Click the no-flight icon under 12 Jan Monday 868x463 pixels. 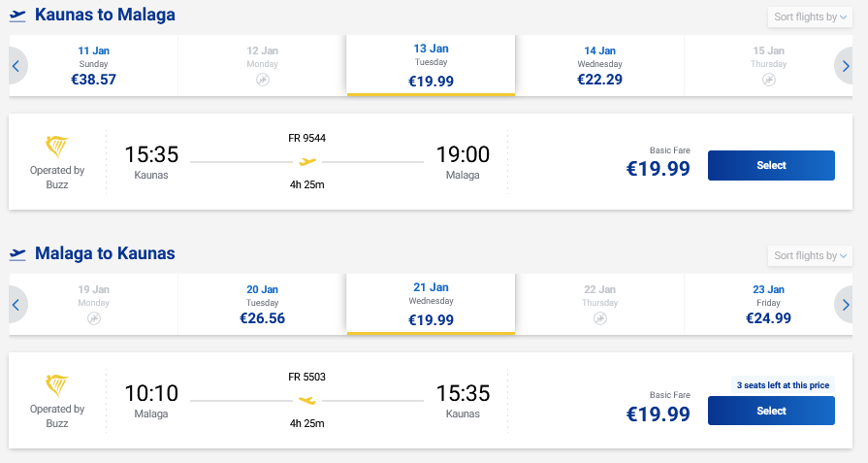click(262, 80)
